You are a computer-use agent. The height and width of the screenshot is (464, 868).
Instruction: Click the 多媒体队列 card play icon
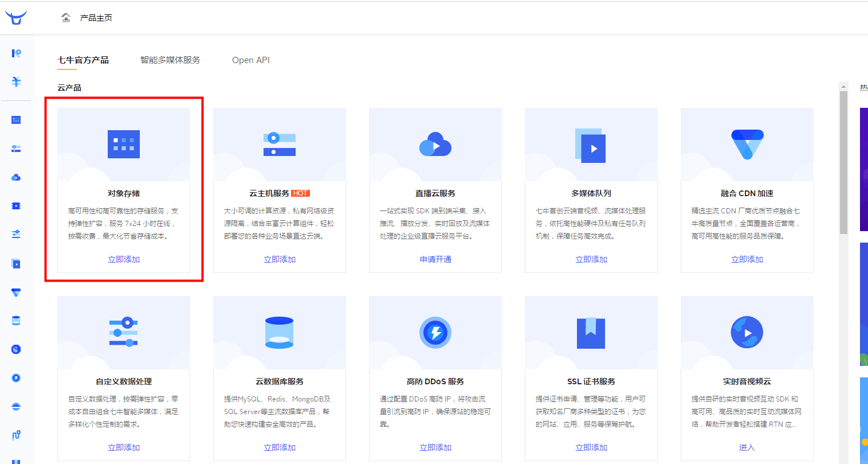click(x=591, y=146)
